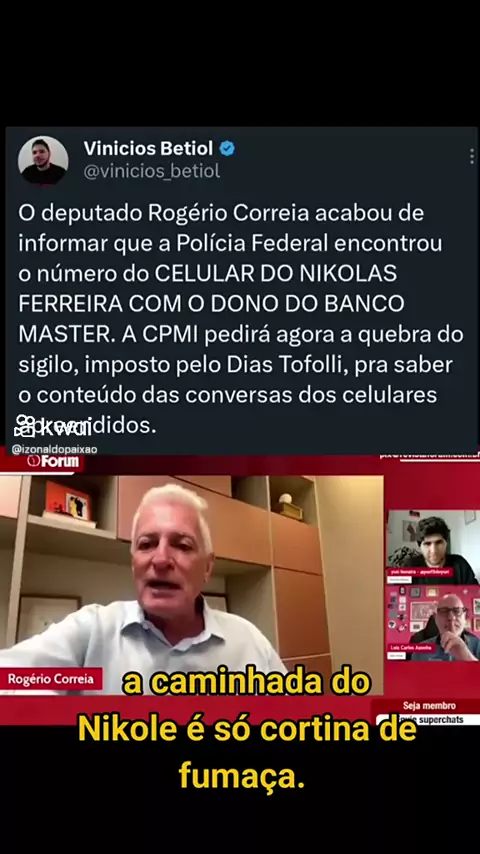Open the top-right host webcam thumbnail
The height and width of the screenshot is (854, 480).
pyautogui.click(x=433, y=547)
